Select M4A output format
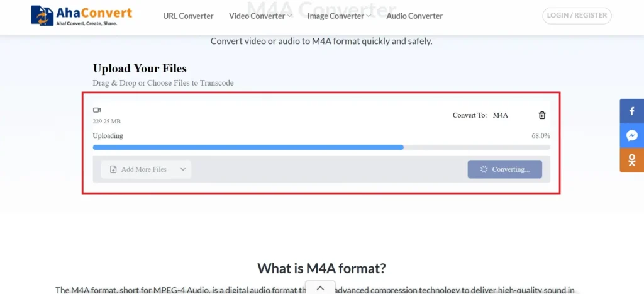This screenshot has height=294, width=644. [500, 116]
